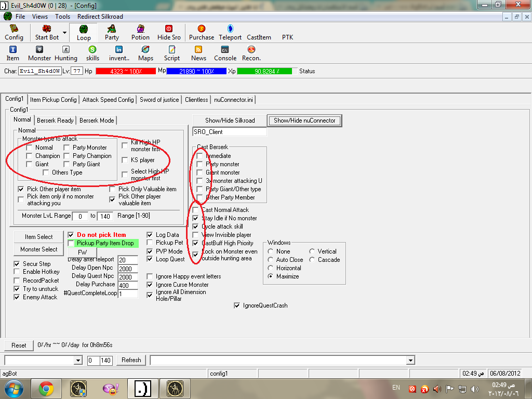The width and height of the screenshot is (532, 399).
Task: Open the Purchase toolbar icon
Action: click(202, 33)
